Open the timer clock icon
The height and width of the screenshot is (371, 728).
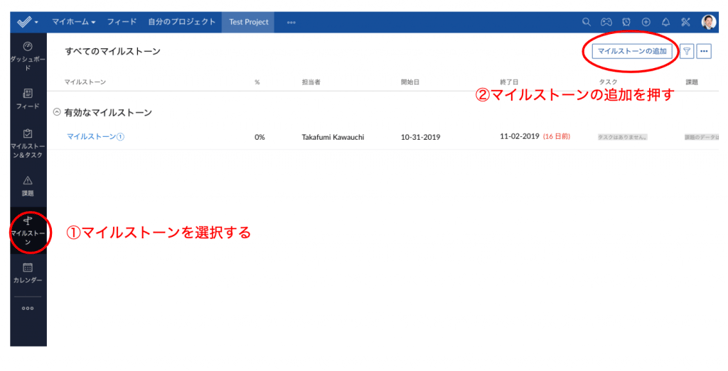click(626, 22)
